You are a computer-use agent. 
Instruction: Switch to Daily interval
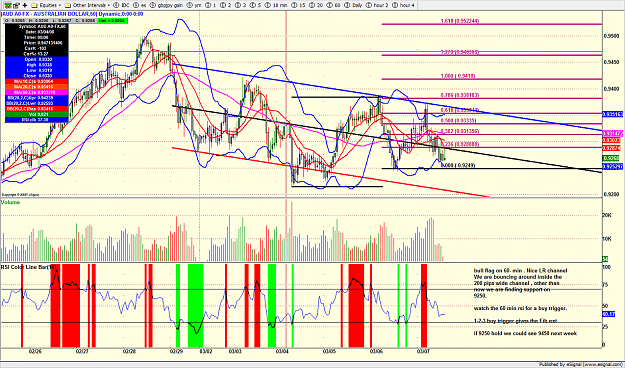click(354, 5)
